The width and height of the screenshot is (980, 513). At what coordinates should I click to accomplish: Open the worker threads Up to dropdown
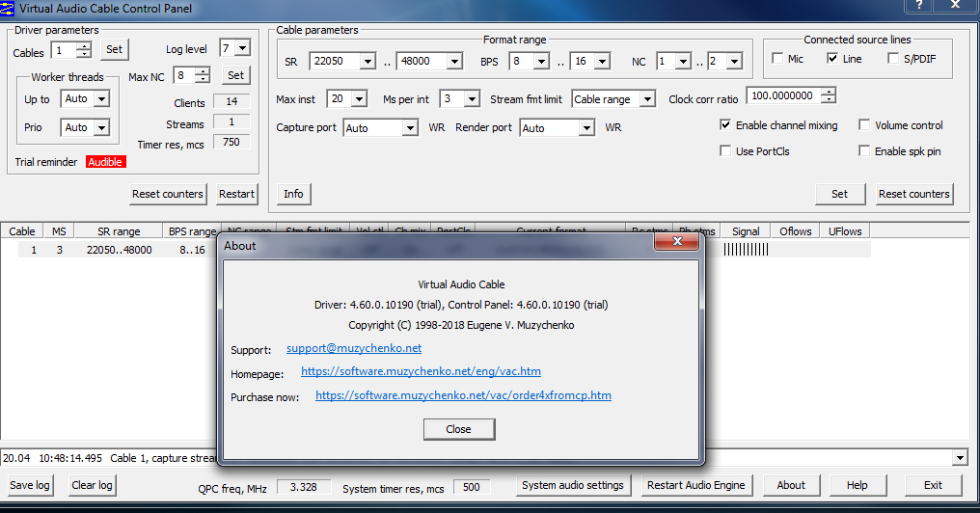click(x=101, y=98)
